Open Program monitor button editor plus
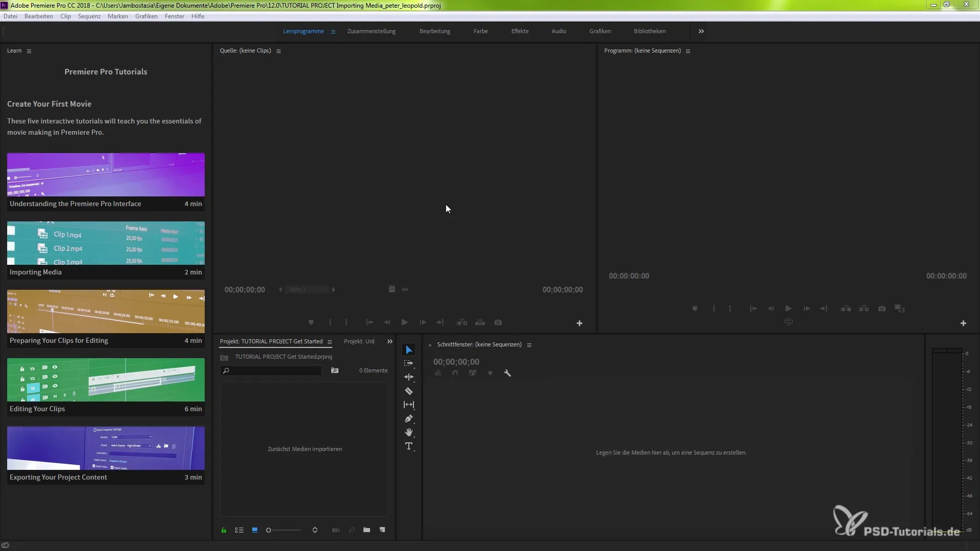This screenshot has height=551, width=980. coord(963,323)
